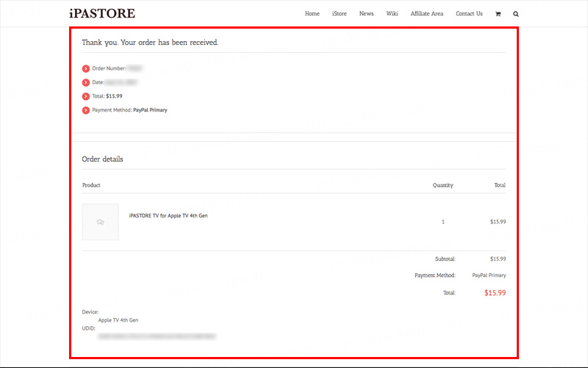588x368 pixels.
Task: Open the iPASTORE TV for Apple TV 4th Gen product link
Action: [168, 215]
